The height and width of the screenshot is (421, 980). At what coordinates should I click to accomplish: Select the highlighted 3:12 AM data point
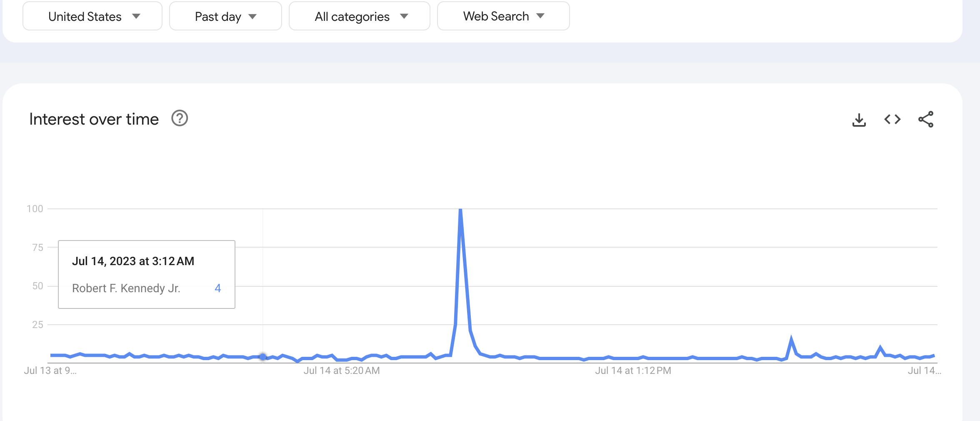point(263,357)
